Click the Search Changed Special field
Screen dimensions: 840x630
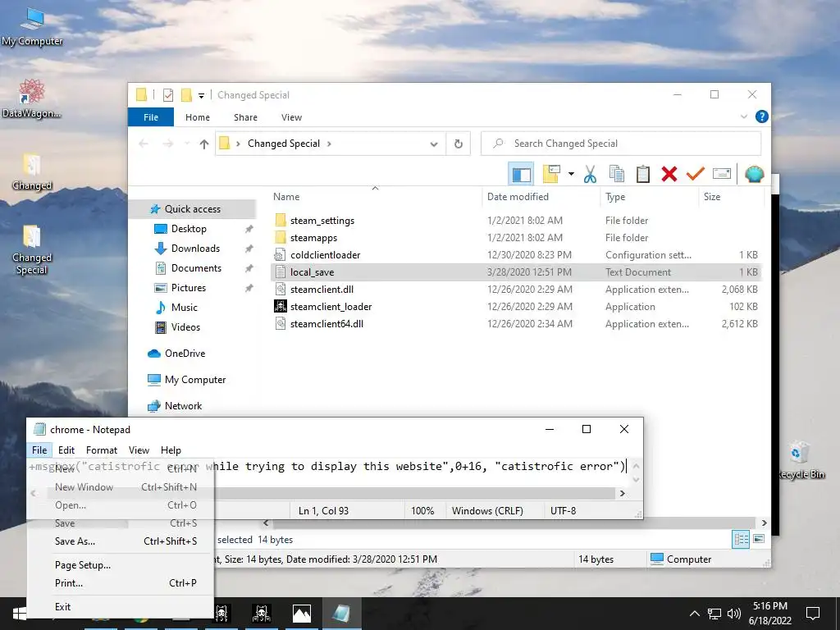(x=621, y=144)
